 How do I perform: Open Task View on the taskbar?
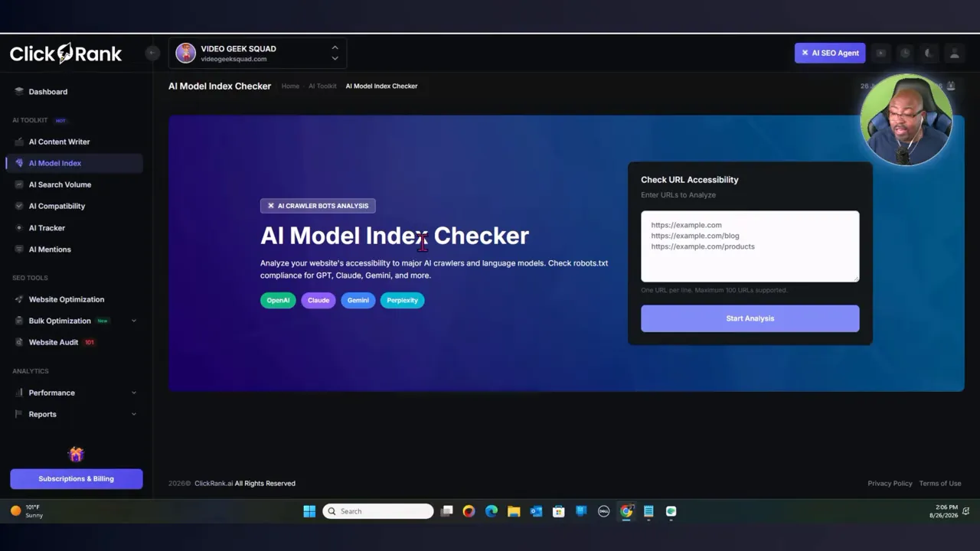[446, 511]
